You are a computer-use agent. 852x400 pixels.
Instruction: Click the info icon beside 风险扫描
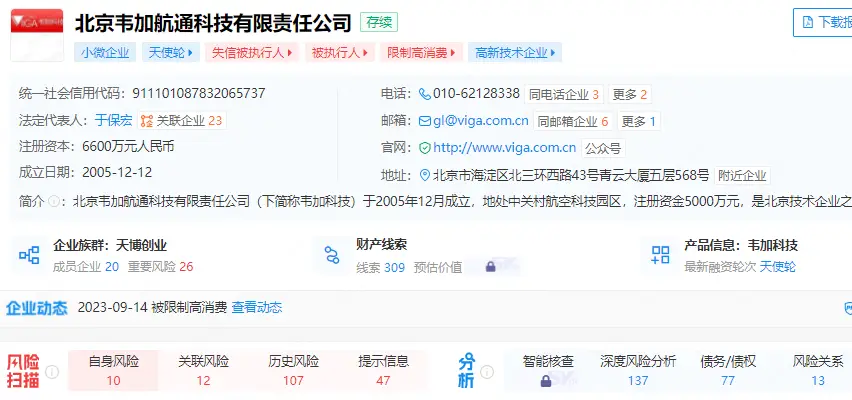coord(52,372)
